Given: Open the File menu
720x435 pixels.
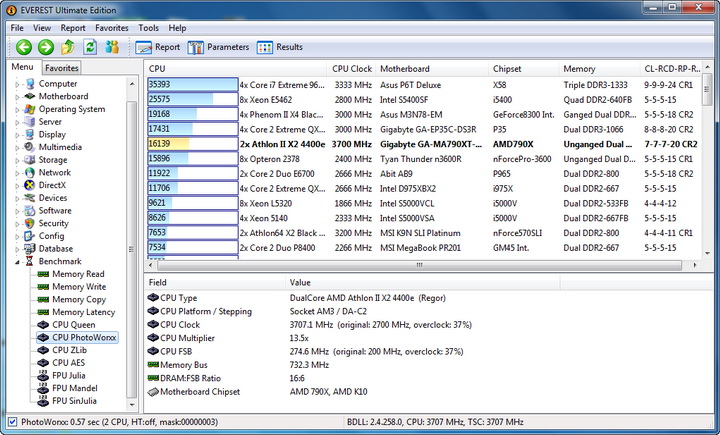Looking at the screenshot, I should tap(17, 28).
